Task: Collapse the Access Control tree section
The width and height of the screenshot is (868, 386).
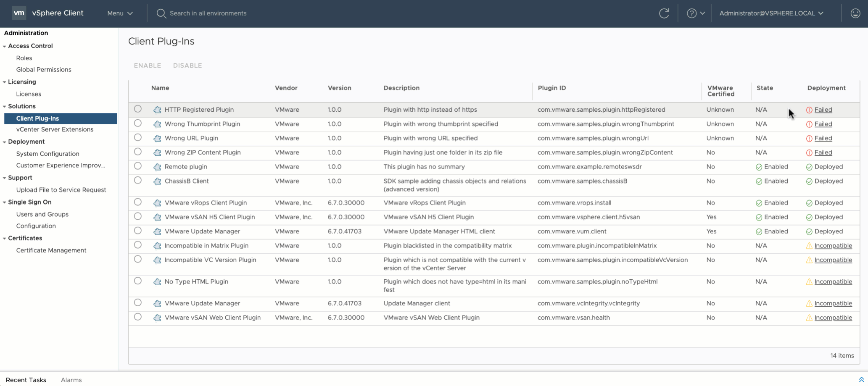Action: pos(5,46)
